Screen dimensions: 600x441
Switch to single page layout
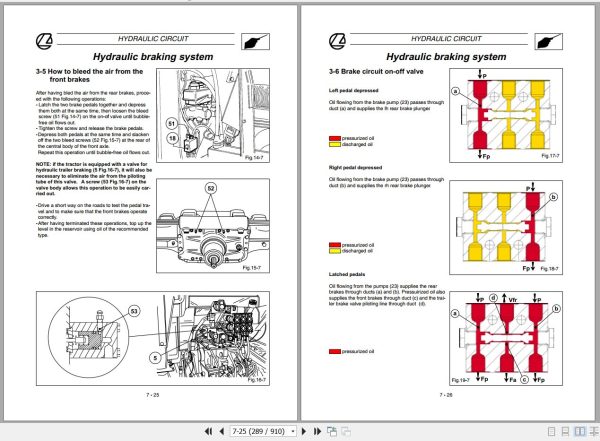pos(551,431)
